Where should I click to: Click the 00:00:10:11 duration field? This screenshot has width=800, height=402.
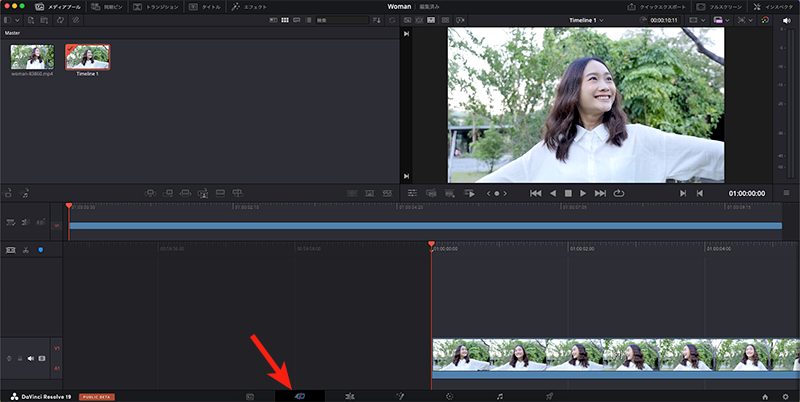[x=664, y=20]
